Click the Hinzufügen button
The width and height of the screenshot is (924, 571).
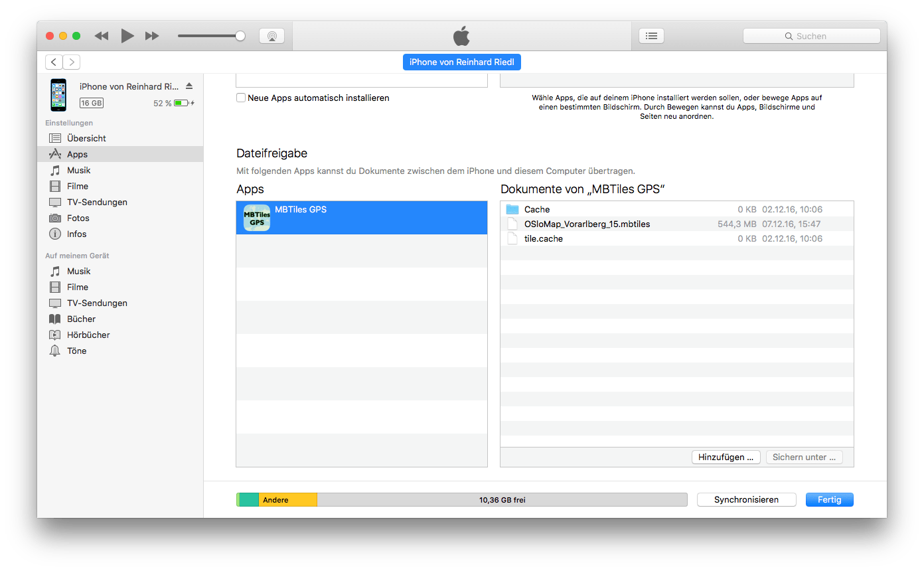tap(727, 457)
